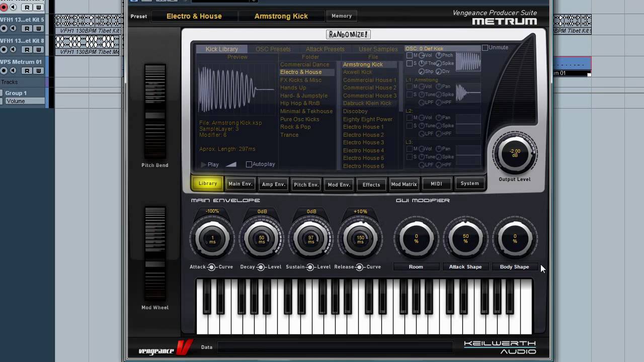The width and height of the screenshot is (644, 362).
Task: Mute layer L1 Armstrong using M box
Action: click(x=410, y=86)
